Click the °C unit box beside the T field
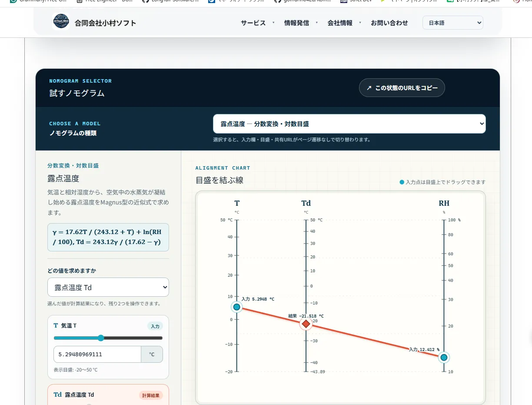 pos(152,354)
